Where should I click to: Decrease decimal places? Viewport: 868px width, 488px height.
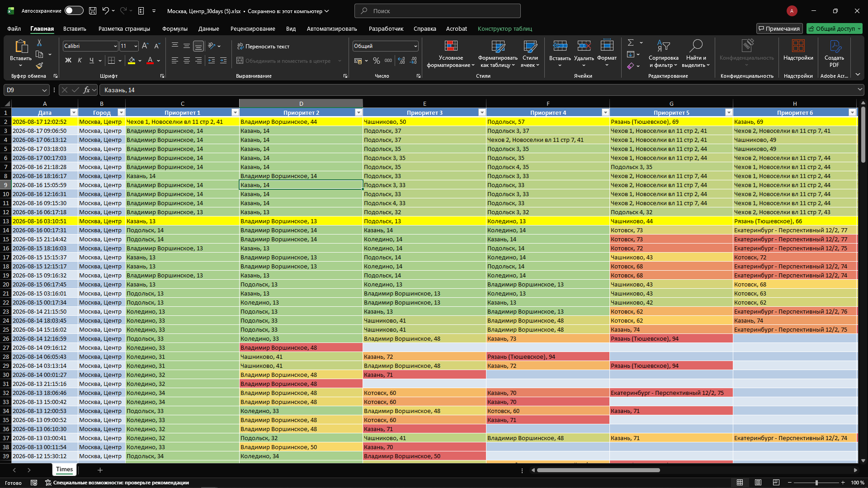(x=413, y=61)
